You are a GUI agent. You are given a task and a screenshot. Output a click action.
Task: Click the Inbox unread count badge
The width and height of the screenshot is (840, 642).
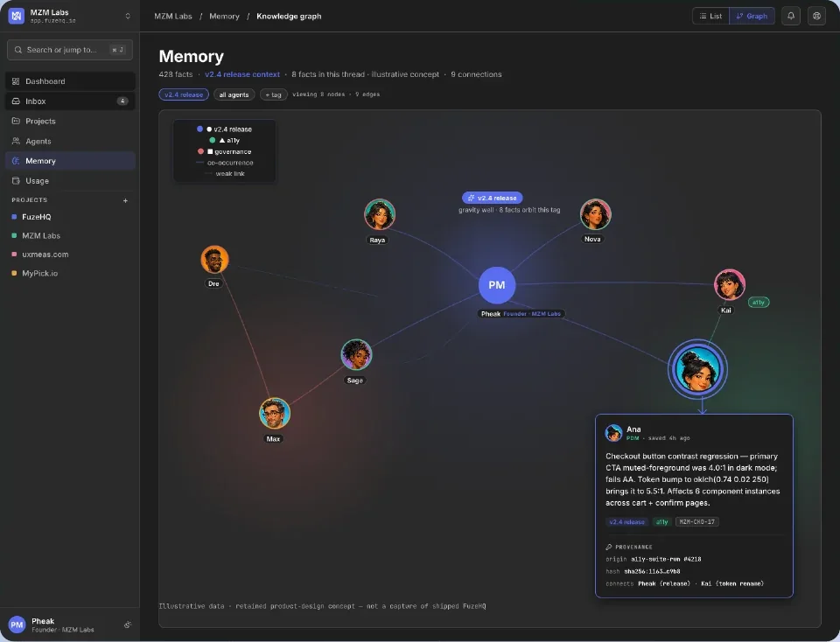pyautogui.click(x=122, y=101)
